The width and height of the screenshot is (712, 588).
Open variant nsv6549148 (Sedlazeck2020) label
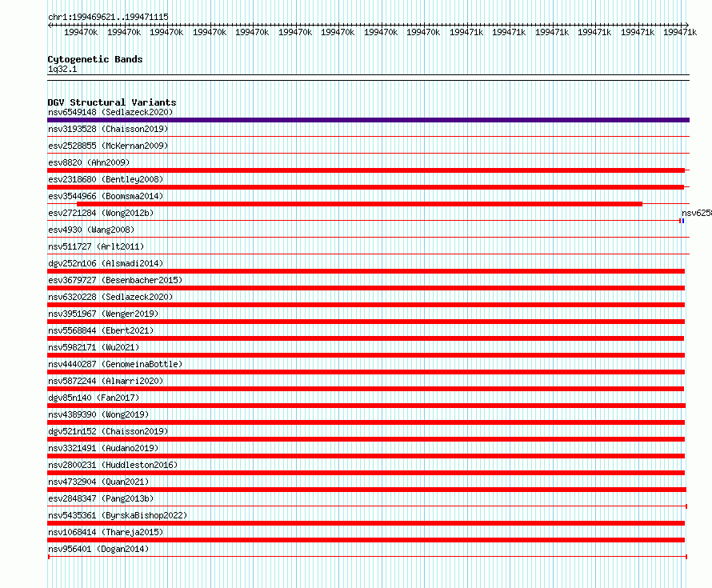point(110,112)
